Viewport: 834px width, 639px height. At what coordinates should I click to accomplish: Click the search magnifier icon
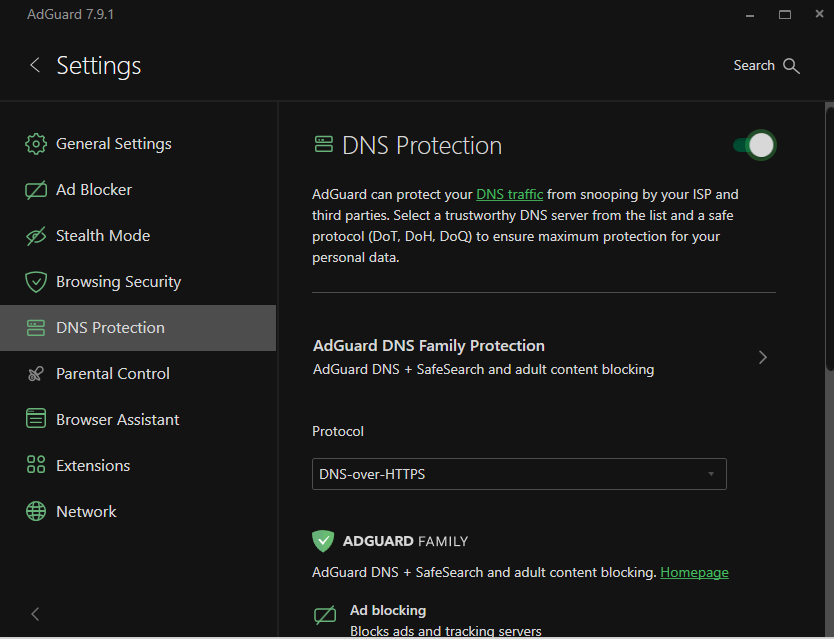pos(791,66)
